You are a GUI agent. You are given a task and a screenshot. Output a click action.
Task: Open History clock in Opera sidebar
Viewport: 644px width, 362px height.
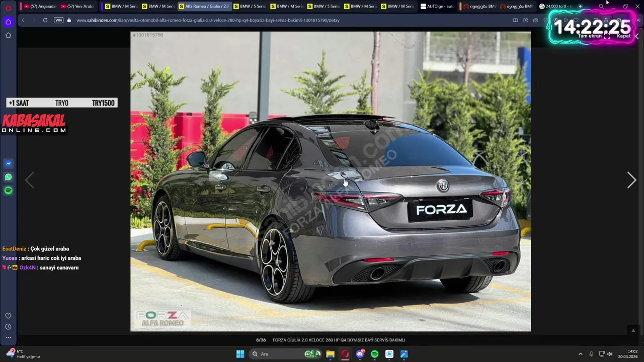(8, 327)
